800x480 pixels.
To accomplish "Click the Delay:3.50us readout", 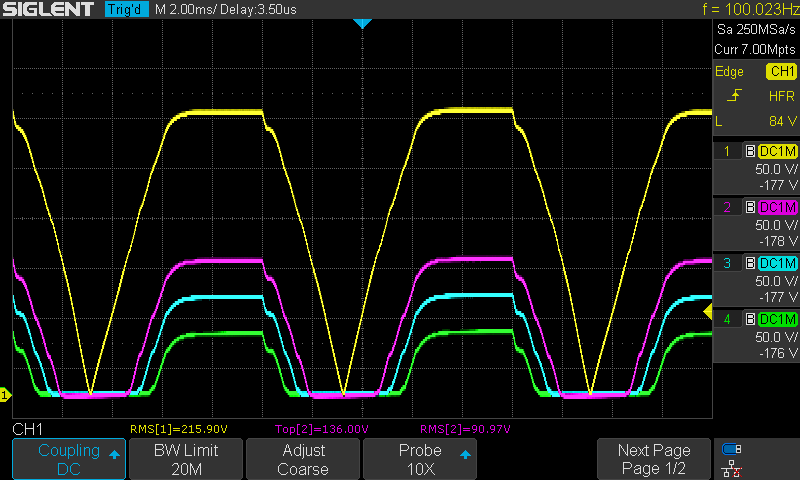I will pyautogui.click(x=258, y=9).
